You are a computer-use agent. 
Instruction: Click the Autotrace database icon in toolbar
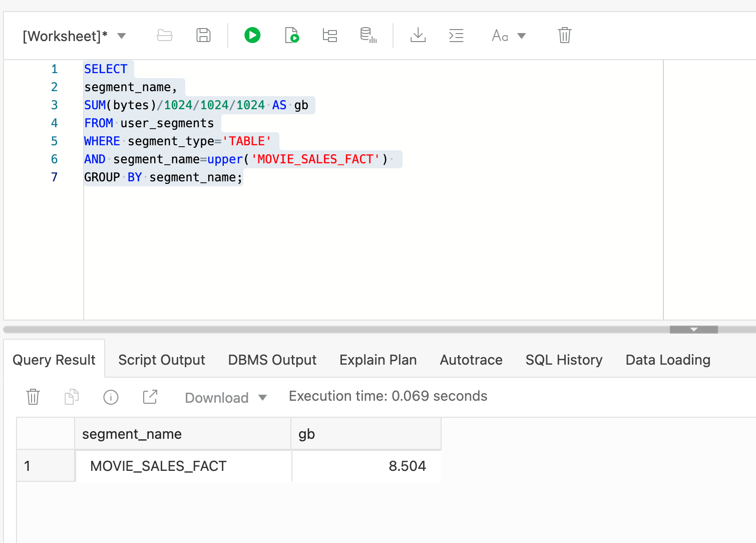(368, 36)
